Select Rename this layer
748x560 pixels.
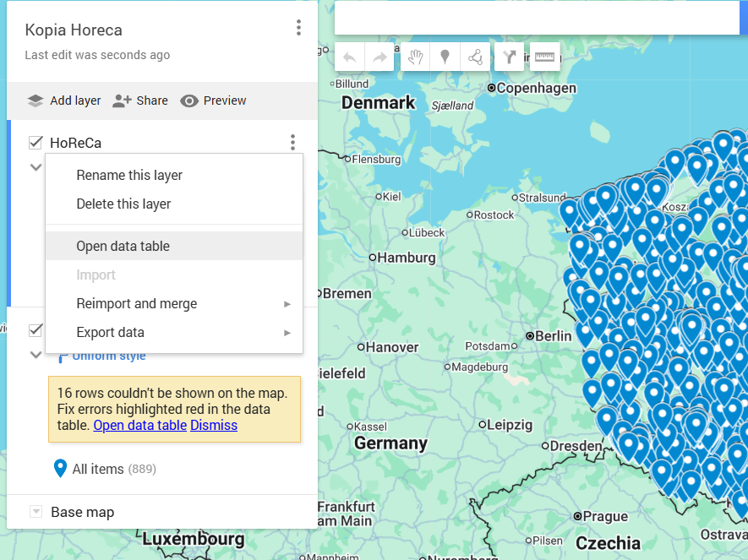click(x=129, y=176)
